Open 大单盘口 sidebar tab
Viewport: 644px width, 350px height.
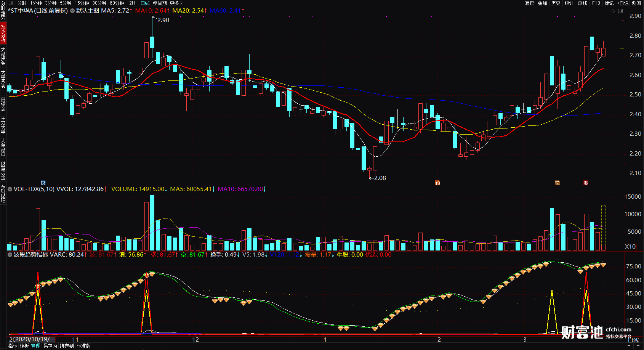pyautogui.click(x=3, y=148)
